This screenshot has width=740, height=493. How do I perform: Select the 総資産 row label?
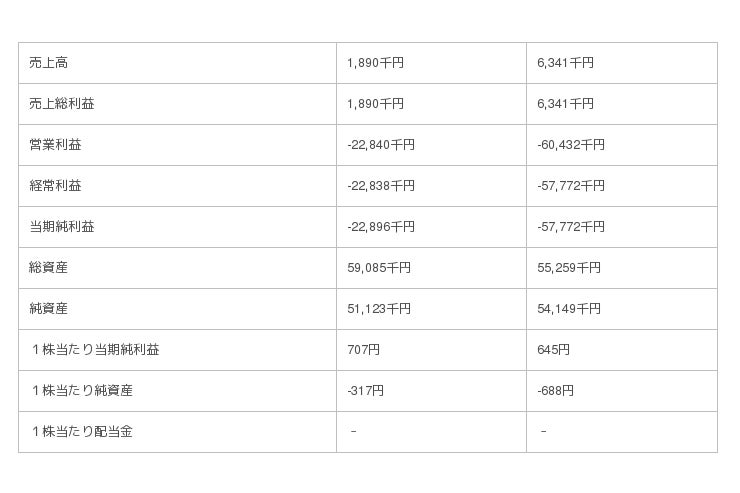(49, 268)
